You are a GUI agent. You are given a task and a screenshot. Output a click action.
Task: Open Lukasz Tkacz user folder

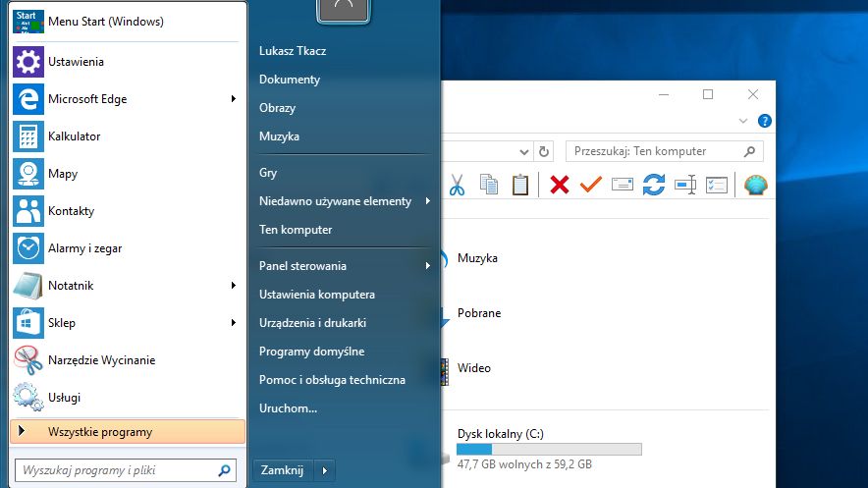293,51
